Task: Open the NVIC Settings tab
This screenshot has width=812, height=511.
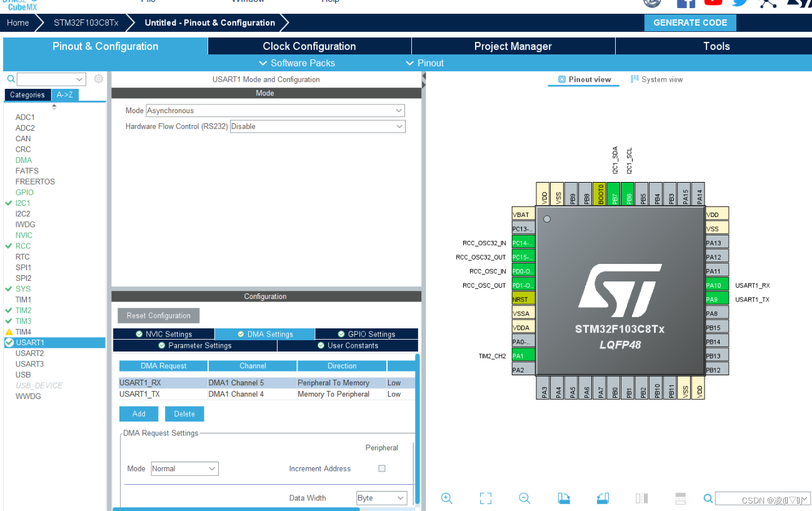Action: pyautogui.click(x=164, y=334)
